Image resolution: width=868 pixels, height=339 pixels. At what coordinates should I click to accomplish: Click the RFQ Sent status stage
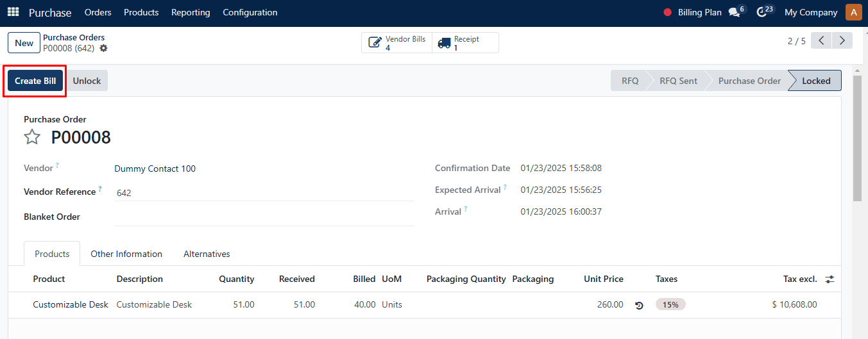click(x=678, y=81)
